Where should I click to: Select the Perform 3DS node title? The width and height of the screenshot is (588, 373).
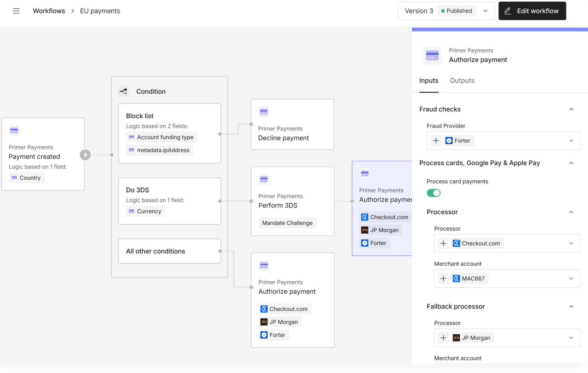click(x=278, y=205)
